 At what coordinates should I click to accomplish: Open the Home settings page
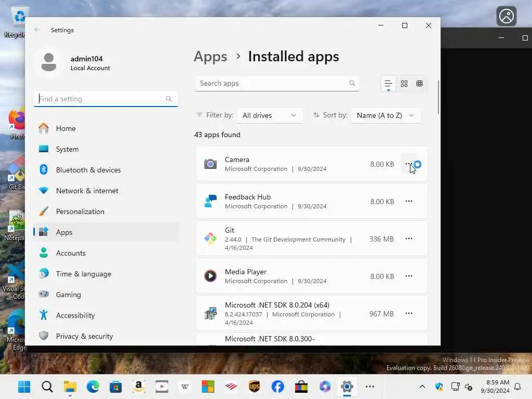click(105, 128)
